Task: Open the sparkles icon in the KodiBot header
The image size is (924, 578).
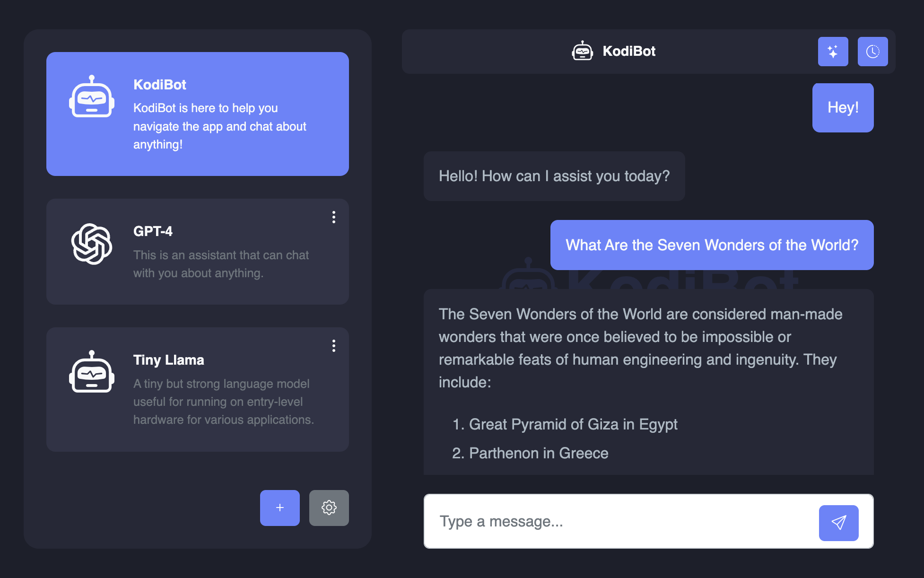Action: (833, 51)
